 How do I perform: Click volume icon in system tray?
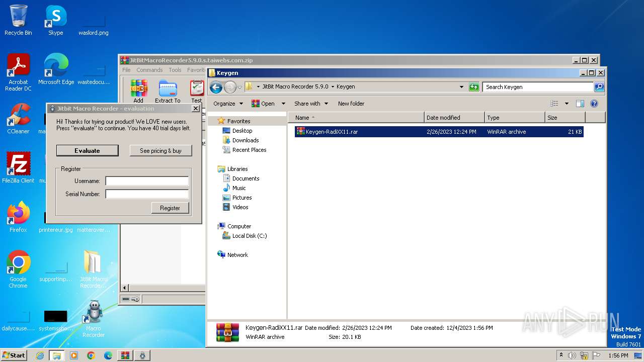click(572, 355)
